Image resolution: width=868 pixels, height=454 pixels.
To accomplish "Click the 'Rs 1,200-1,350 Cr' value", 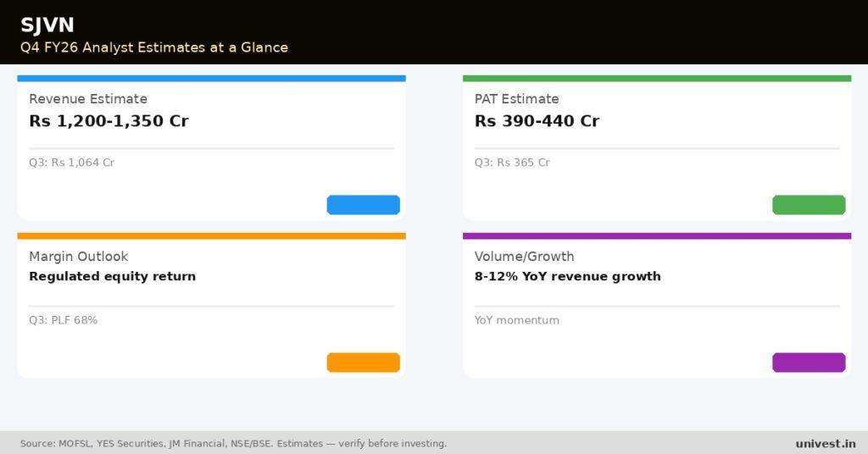I will point(108,121).
